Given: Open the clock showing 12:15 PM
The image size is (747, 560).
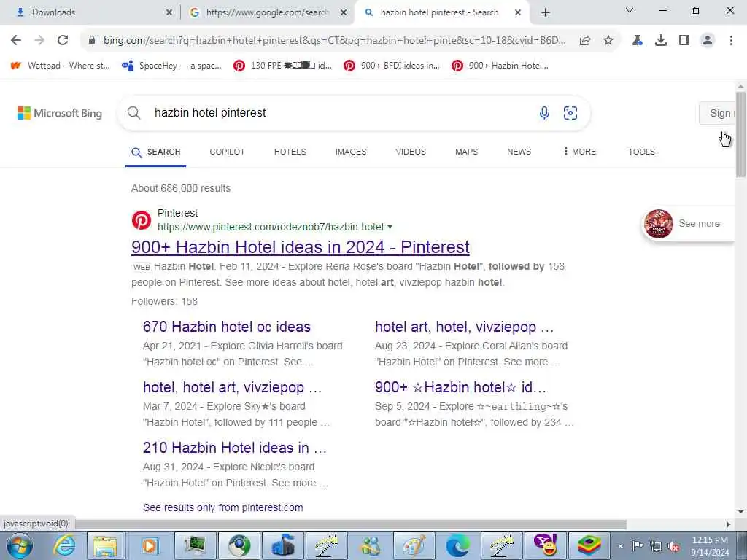Looking at the screenshot, I should pos(709,546).
